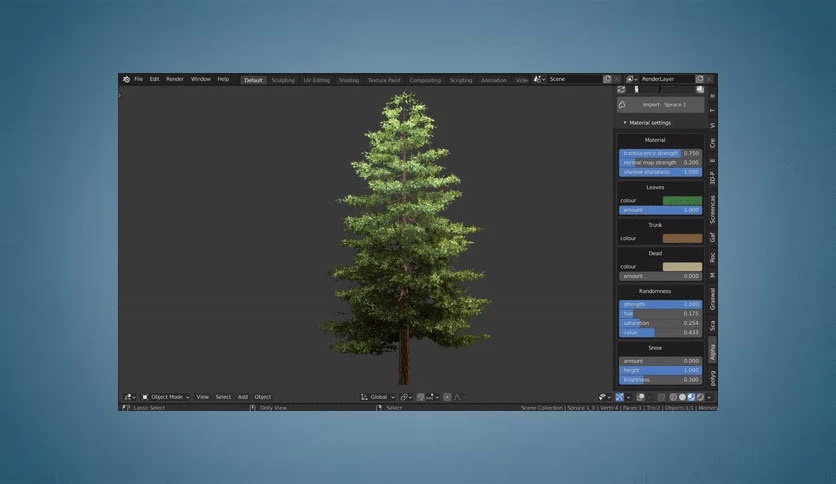
Task: Adjust the translucency strength slider
Action: pos(660,153)
